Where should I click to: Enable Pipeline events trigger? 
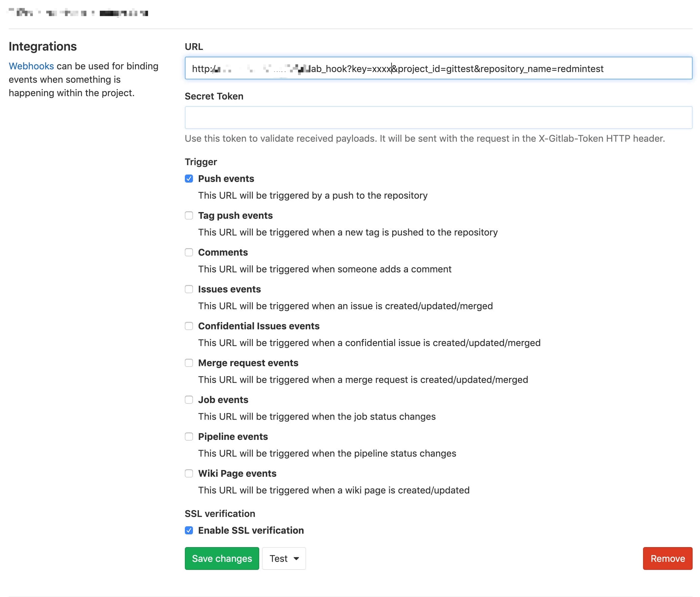pos(189,436)
